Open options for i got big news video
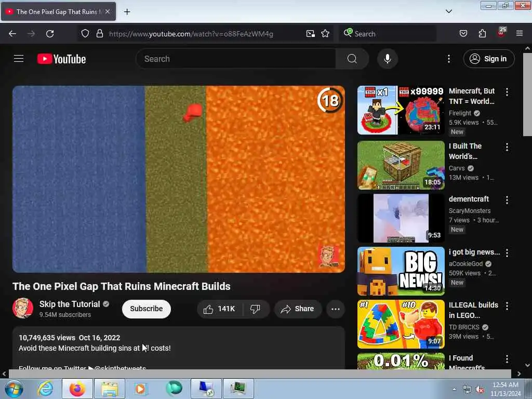Image resolution: width=532 pixels, height=399 pixels. 507,253
